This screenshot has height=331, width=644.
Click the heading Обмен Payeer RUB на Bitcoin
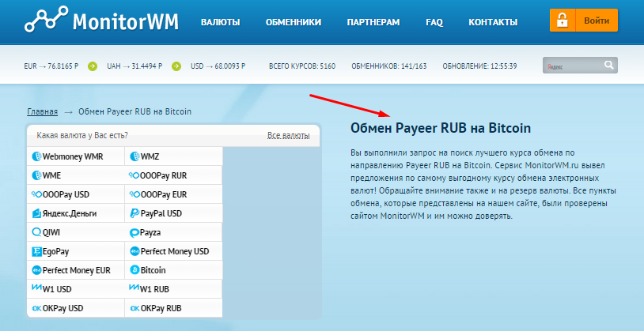(441, 128)
